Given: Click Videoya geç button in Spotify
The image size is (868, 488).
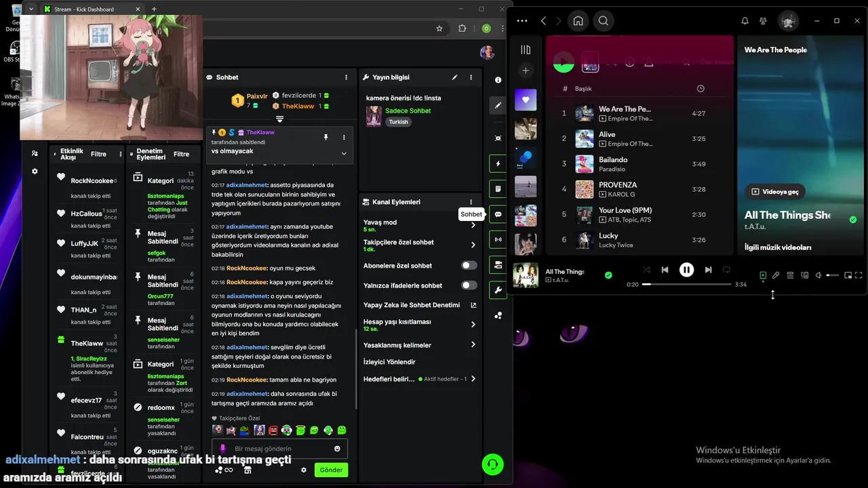Looking at the screenshot, I should [774, 192].
